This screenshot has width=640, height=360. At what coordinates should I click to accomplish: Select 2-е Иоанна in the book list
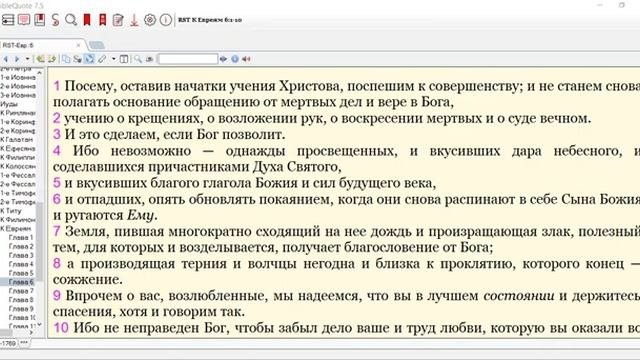(18, 86)
